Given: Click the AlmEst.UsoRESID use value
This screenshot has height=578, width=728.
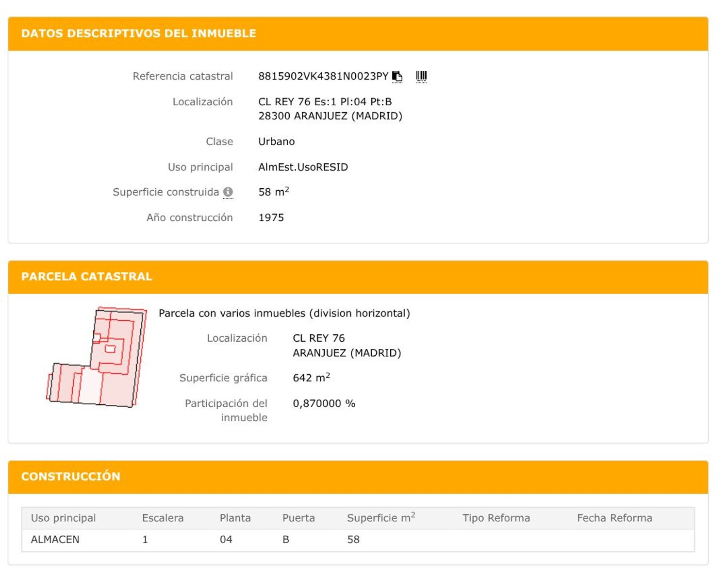Looking at the screenshot, I should [303, 167].
